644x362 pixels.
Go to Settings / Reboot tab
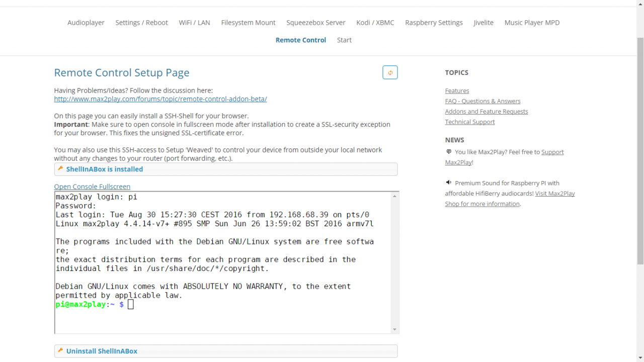(141, 23)
